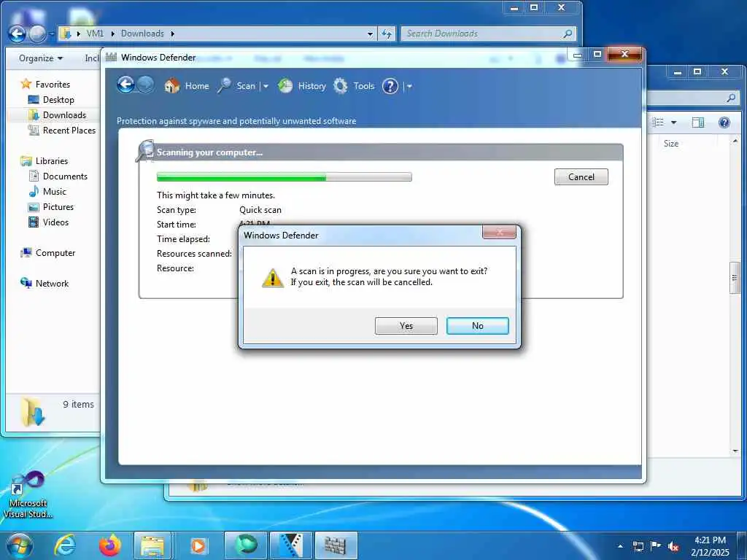Open the Organize menu in Explorer
The width and height of the screenshot is (747, 560).
click(41, 58)
